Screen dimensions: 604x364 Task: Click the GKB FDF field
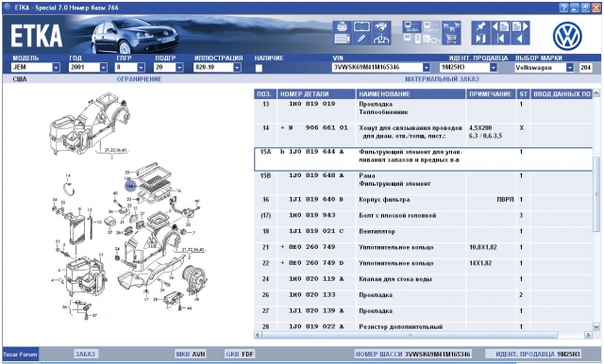click(240, 354)
